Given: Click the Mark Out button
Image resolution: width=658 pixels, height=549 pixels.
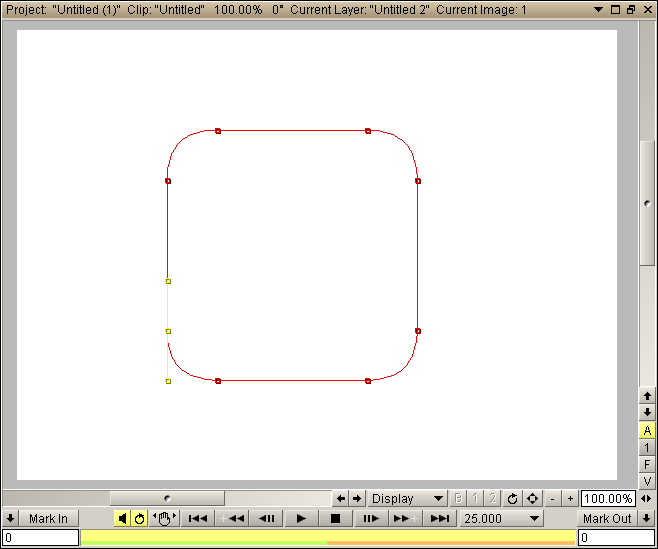Looking at the screenshot, I should [x=607, y=518].
